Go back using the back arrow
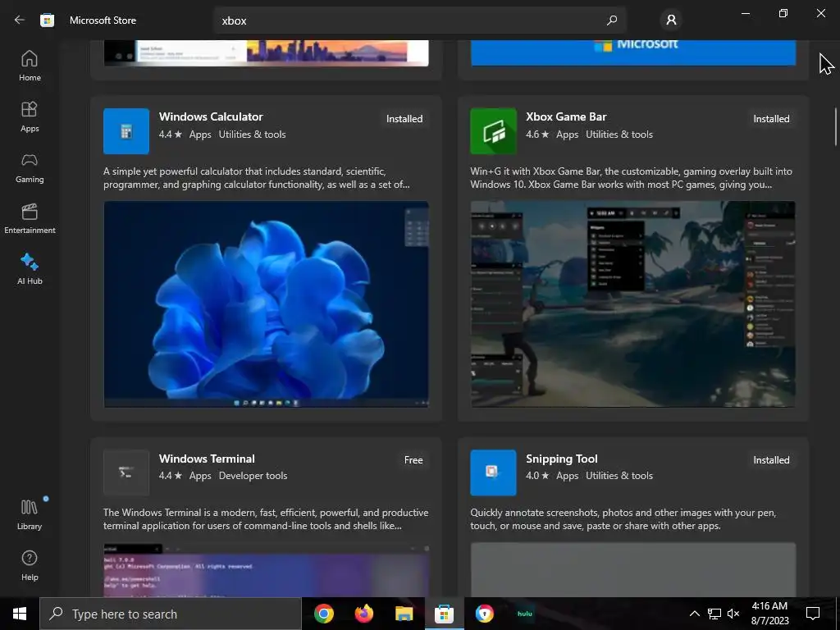The height and width of the screenshot is (630, 840). coord(20,20)
